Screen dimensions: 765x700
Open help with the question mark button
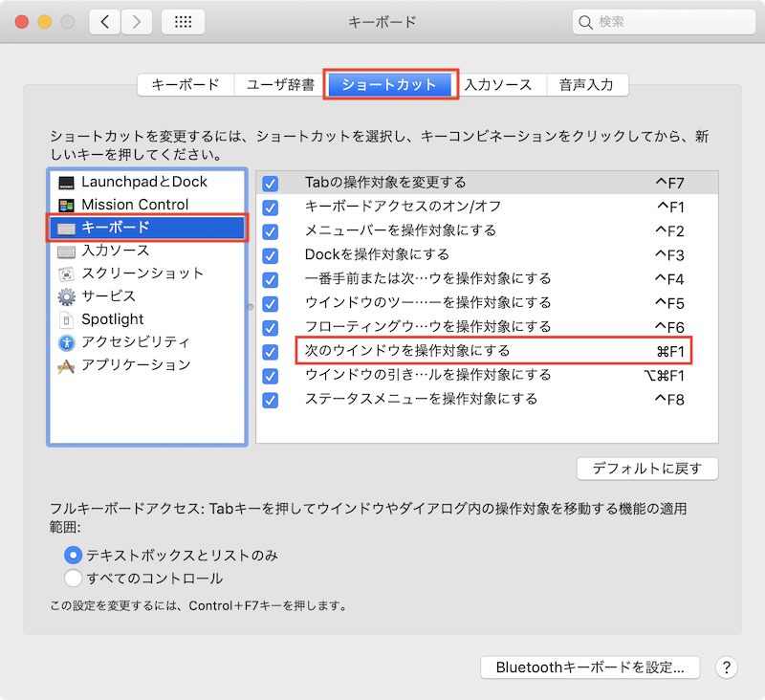coord(727,667)
